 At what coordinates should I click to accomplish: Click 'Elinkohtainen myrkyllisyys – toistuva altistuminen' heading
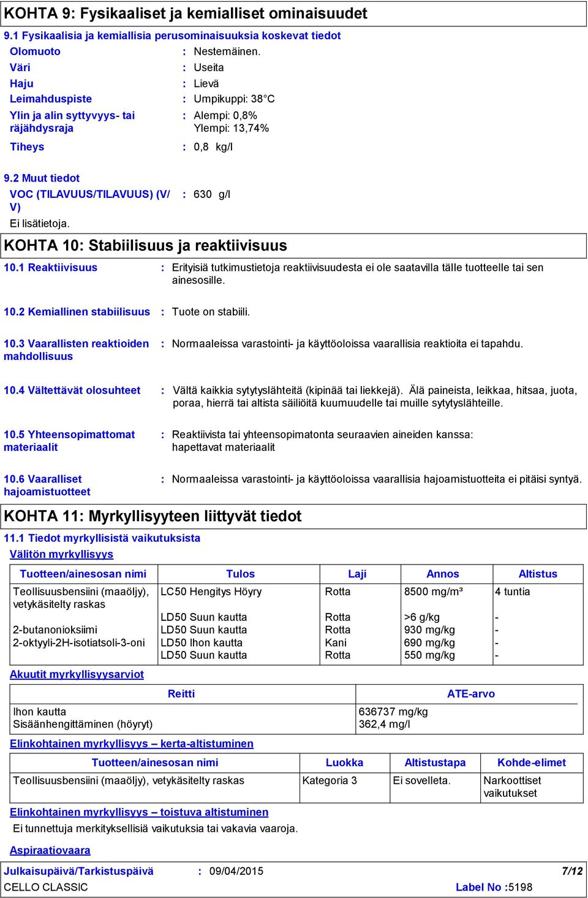(139, 812)
